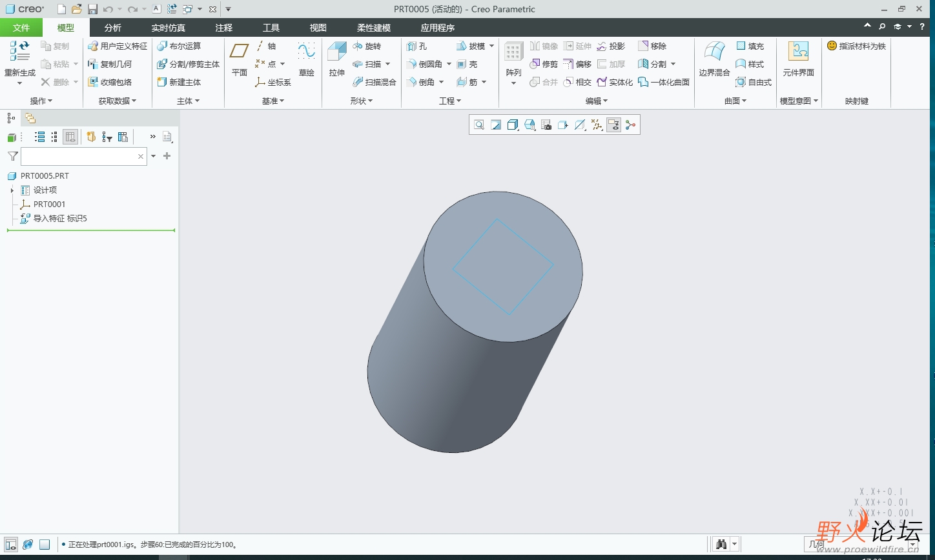Click the Fill (填充) surface tool
The height and width of the screenshot is (560, 935).
coord(750,46)
